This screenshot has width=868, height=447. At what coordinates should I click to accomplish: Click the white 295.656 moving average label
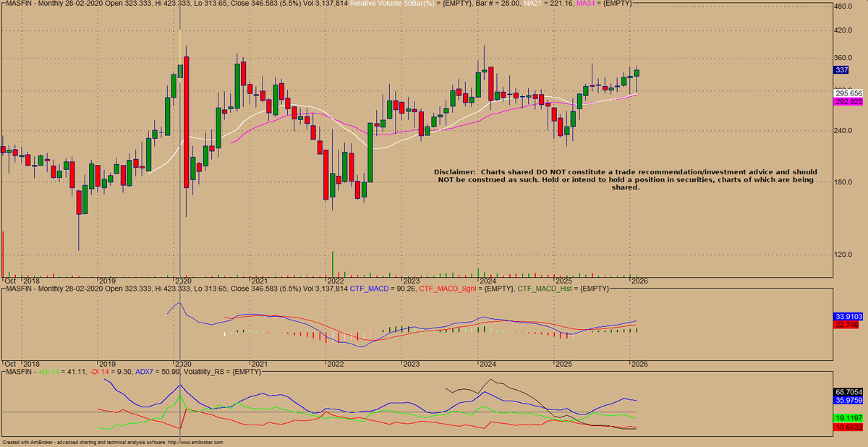848,93
